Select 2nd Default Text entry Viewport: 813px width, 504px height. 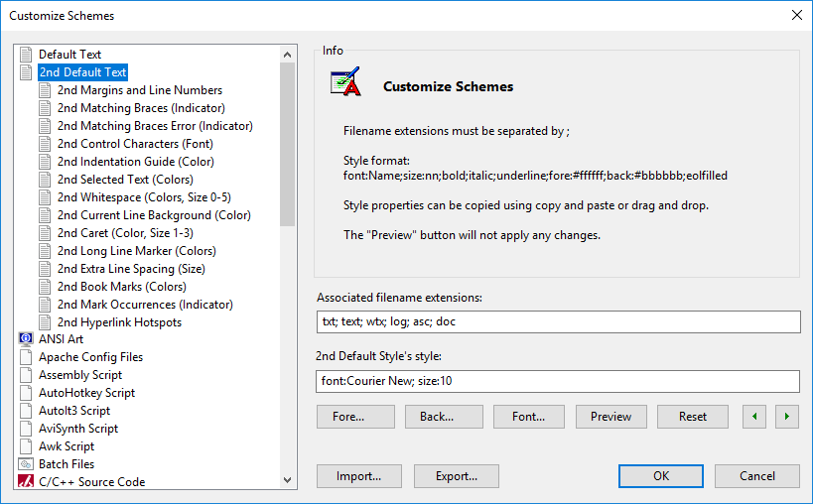point(83,72)
